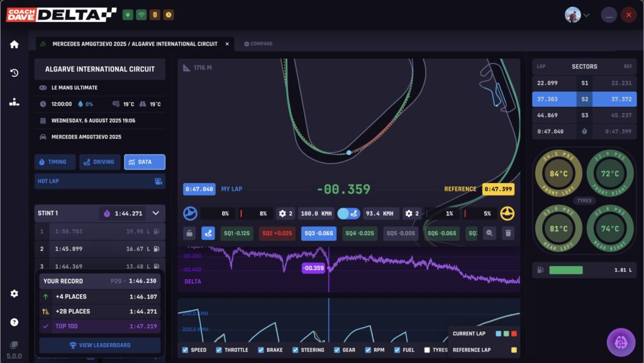Click the lock icon beside sector chips

pyautogui.click(x=189, y=233)
